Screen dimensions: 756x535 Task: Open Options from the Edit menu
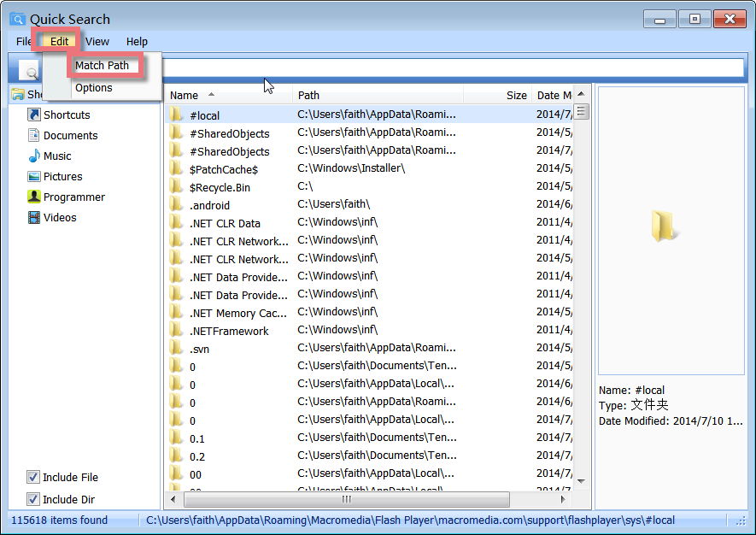coord(94,87)
